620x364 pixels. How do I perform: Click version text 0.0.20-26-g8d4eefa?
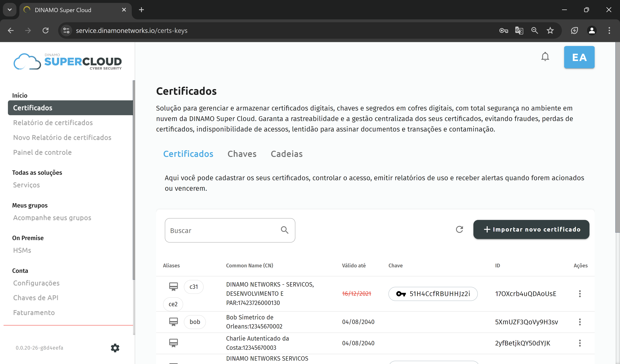[39, 348]
